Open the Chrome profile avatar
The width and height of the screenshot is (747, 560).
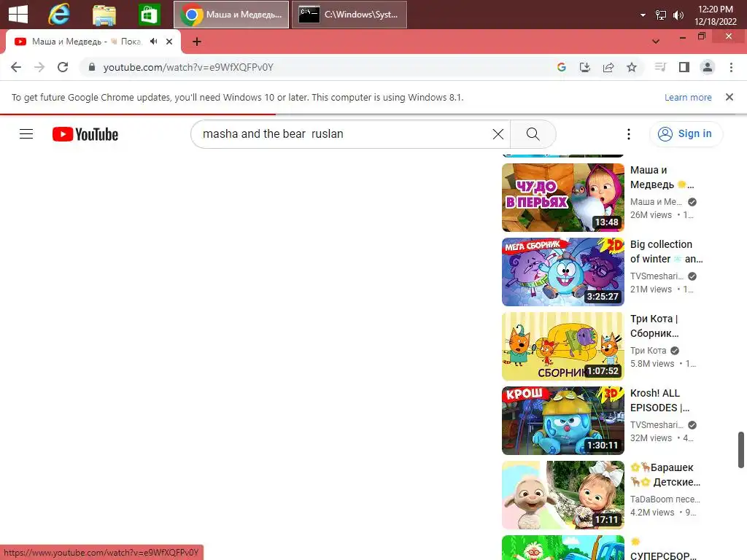708,67
